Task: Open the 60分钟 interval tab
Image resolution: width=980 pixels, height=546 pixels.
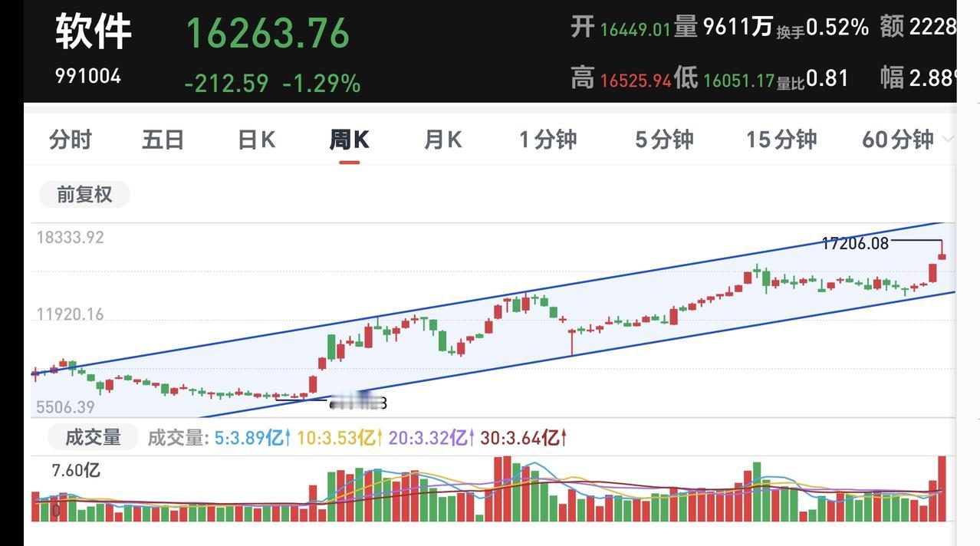Action: [x=897, y=140]
